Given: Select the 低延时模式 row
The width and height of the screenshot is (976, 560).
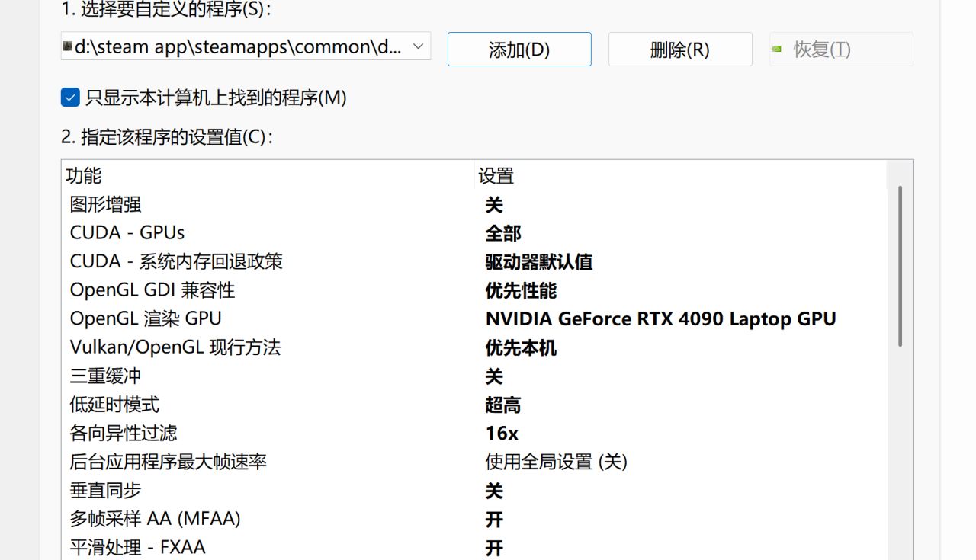Looking at the screenshot, I should (474, 405).
